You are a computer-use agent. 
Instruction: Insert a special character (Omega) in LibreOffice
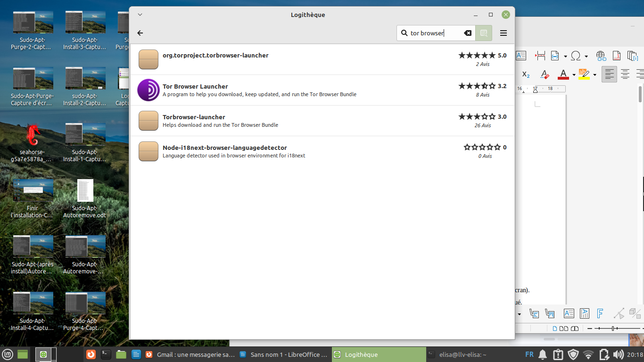[576, 56]
